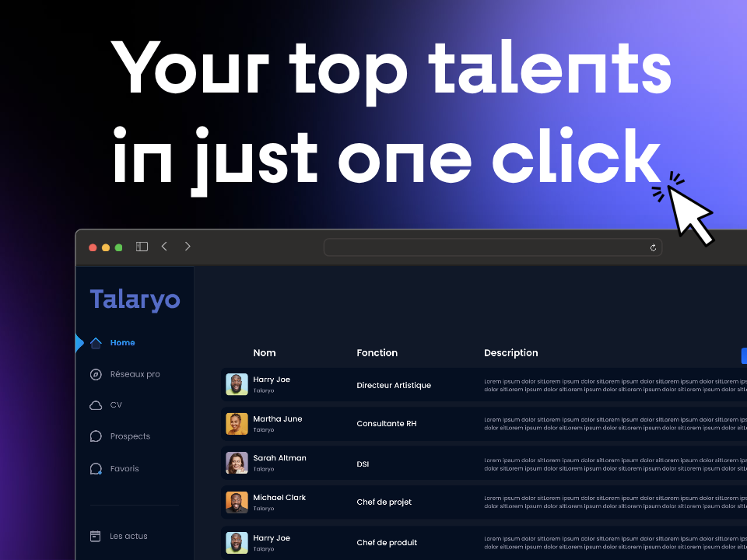This screenshot has width=747, height=560.
Task: Click the Consultante RH cell
Action: click(387, 424)
